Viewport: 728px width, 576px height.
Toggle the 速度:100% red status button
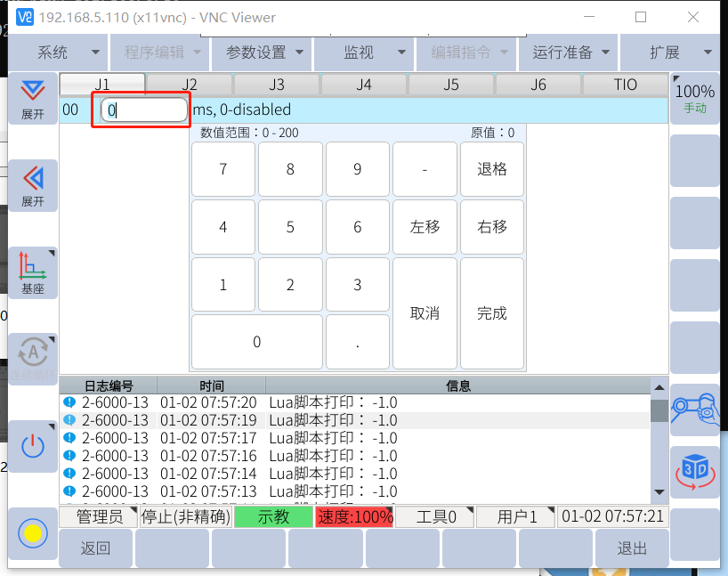click(354, 517)
